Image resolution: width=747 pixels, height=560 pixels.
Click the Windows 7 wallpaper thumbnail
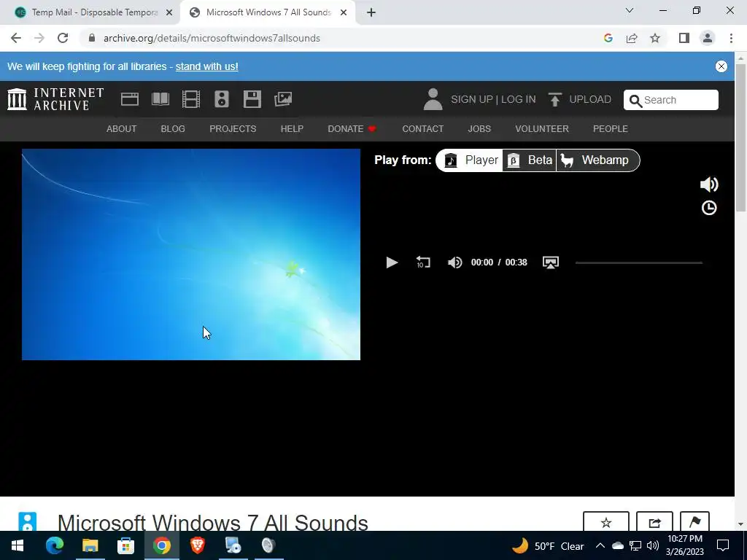(x=191, y=254)
